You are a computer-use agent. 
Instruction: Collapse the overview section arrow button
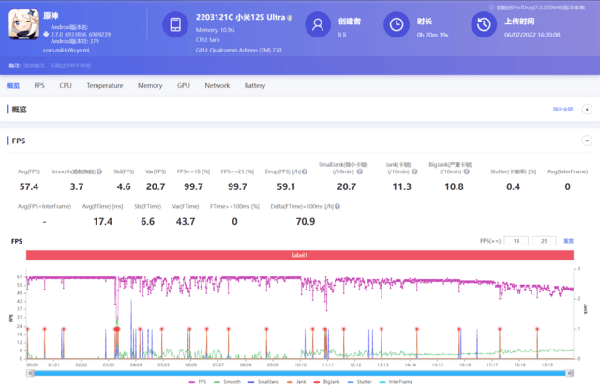click(x=587, y=109)
